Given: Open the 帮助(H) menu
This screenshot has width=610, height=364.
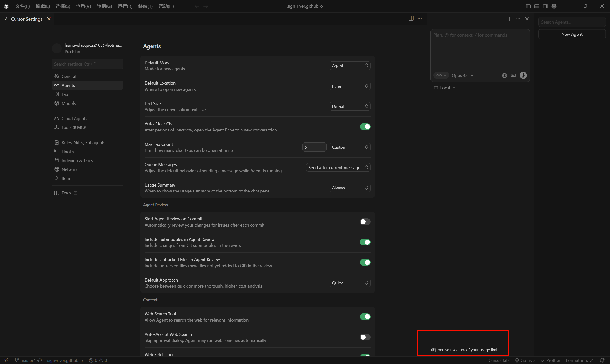Looking at the screenshot, I should [166, 6].
